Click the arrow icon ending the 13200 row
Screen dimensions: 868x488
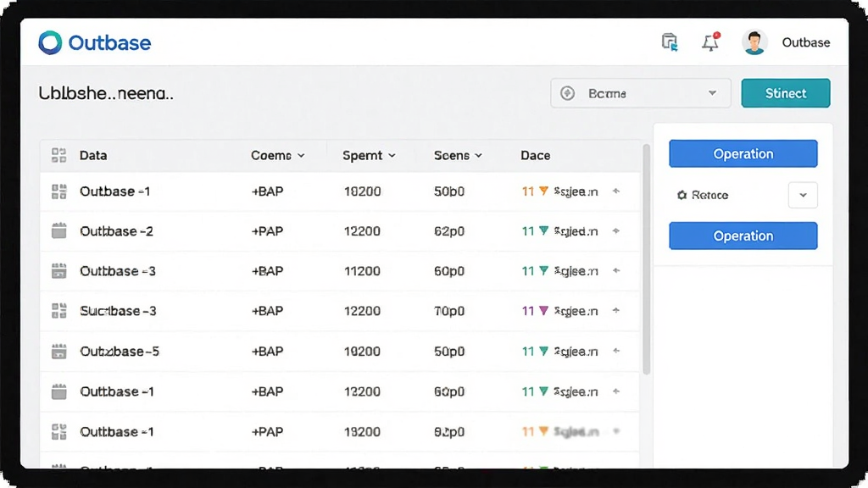(x=616, y=391)
